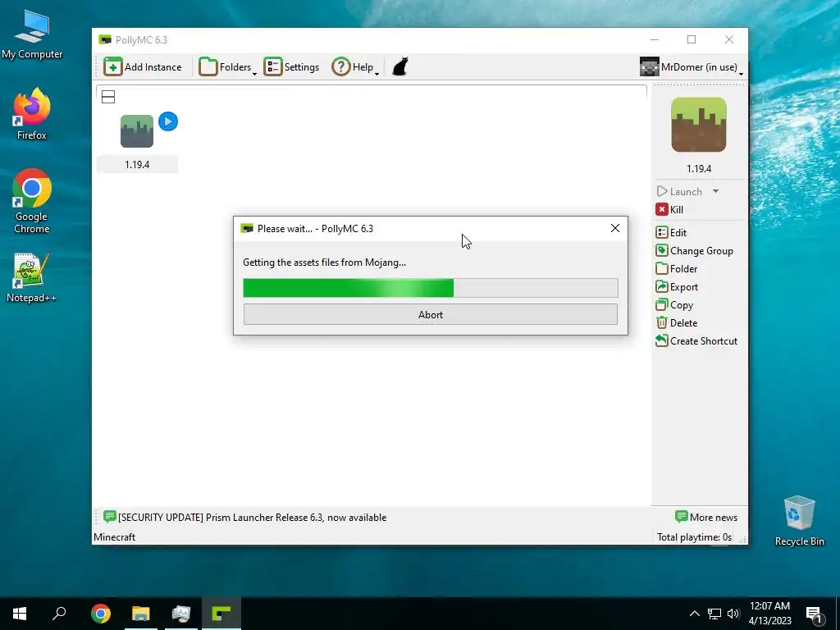This screenshot has width=840, height=630.
Task: Open the Recycle Bin
Action: [799, 521]
